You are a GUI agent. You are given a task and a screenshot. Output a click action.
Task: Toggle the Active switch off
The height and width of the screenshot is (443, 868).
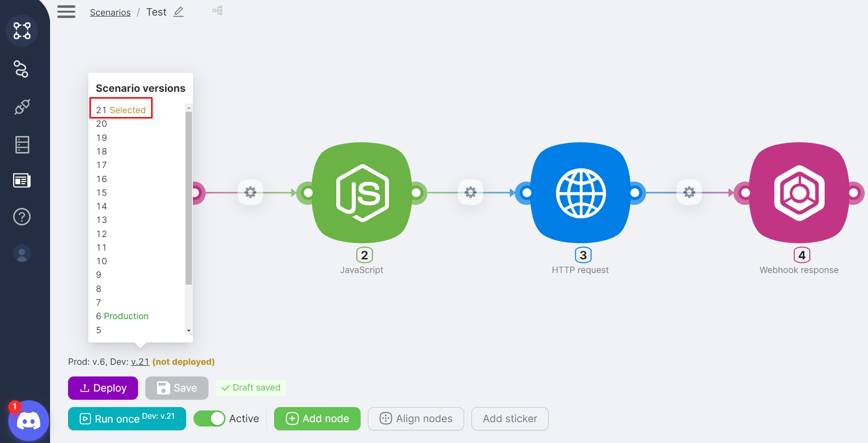[209, 419]
